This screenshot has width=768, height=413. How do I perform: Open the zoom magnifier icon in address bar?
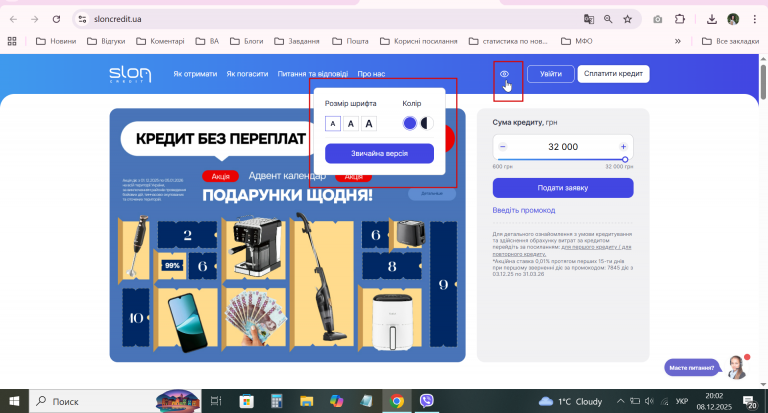tap(608, 19)
